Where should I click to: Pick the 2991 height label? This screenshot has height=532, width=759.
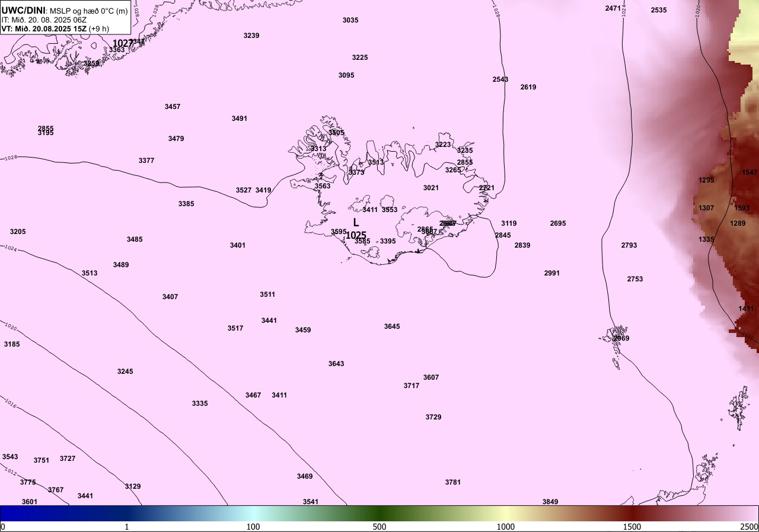tap(552, 273)
